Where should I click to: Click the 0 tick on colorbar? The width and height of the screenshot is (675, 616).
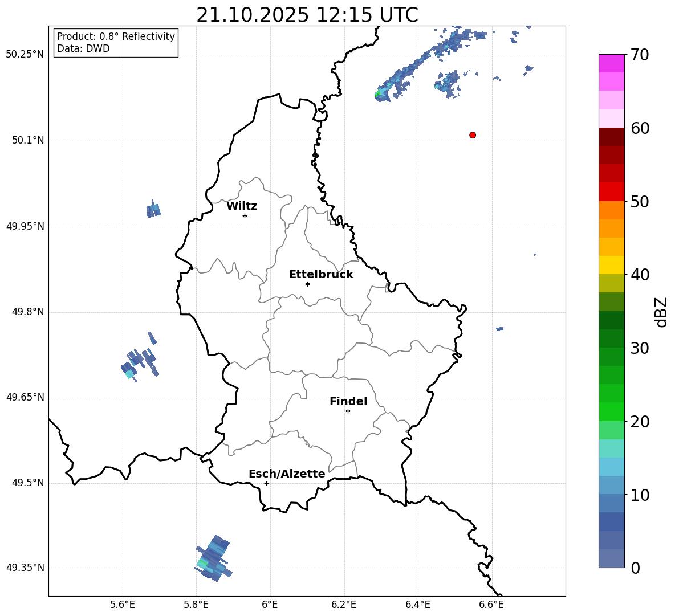[635, 568]
